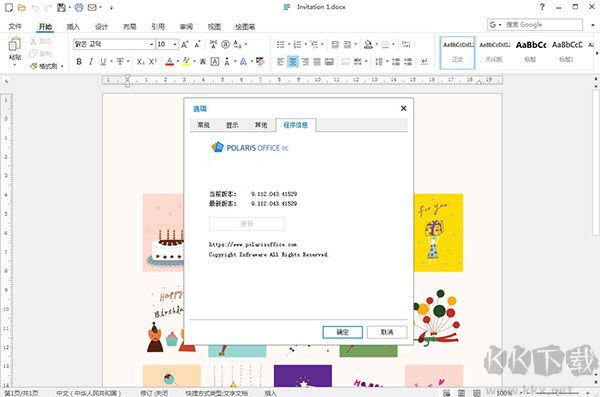Viewport: 600px width, 397px height.
Task: Click the enclosed circle character icon
Action: tap(225, 44)
